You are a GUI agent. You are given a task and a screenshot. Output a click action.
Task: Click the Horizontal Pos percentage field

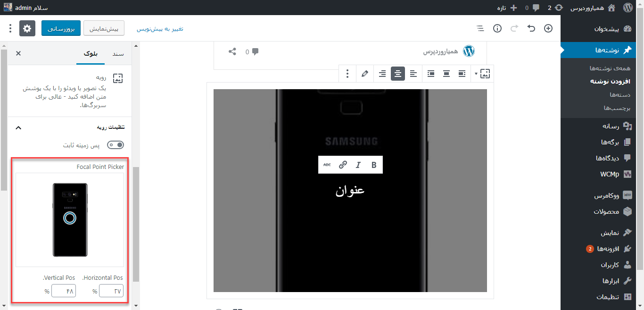pos(111,291)
